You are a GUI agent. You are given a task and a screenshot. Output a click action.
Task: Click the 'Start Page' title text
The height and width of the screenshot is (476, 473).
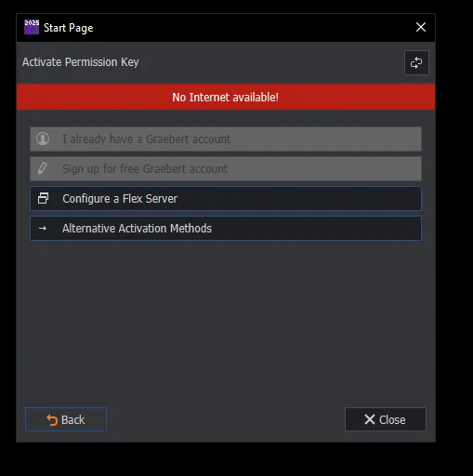point(68,28)
